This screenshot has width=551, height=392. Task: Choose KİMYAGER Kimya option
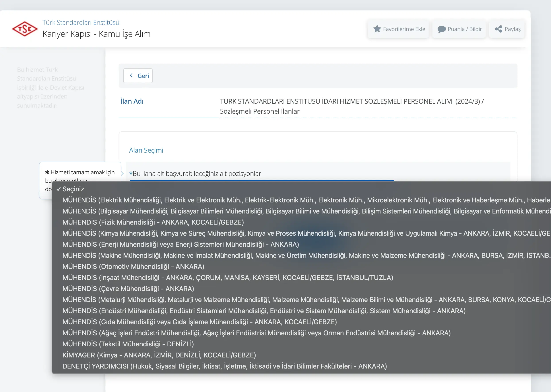coord(301,355)
